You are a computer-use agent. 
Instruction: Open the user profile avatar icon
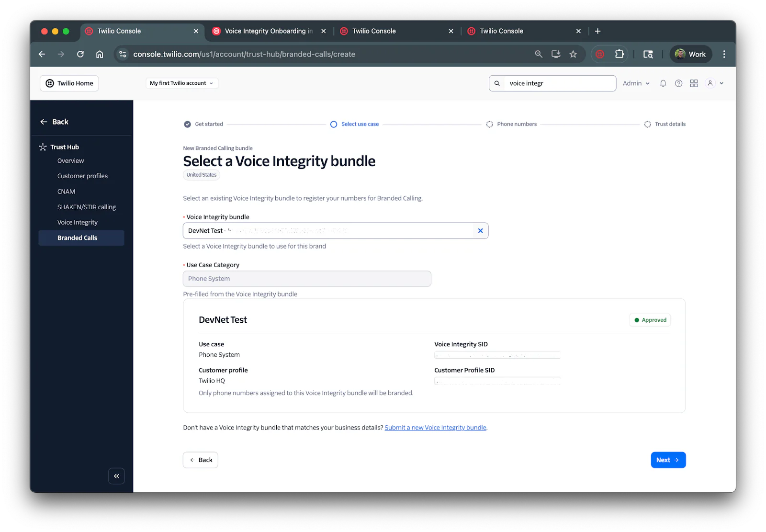pyautogui.click(x=710, y=83)
